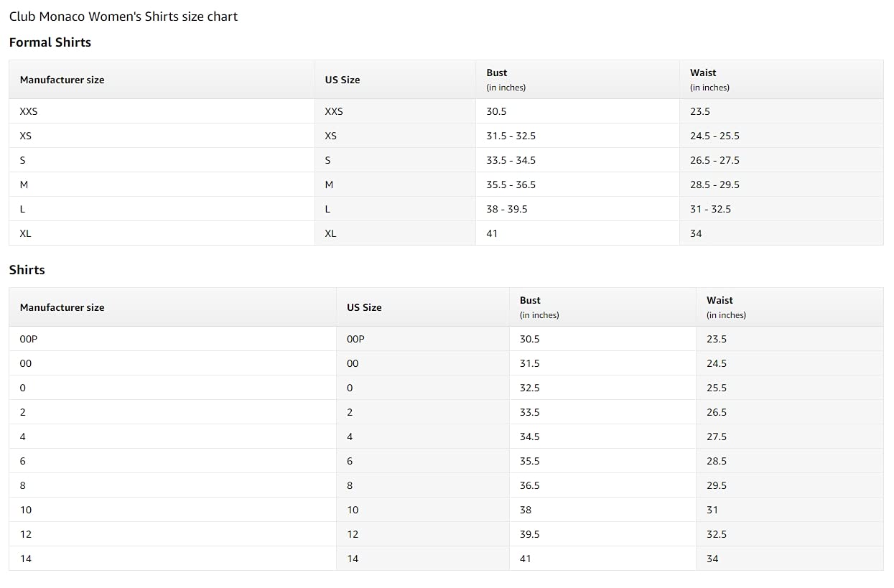894x588 pixels.
Task: Select waist value 27.5 in Shirts table
Action: point(790,437)
